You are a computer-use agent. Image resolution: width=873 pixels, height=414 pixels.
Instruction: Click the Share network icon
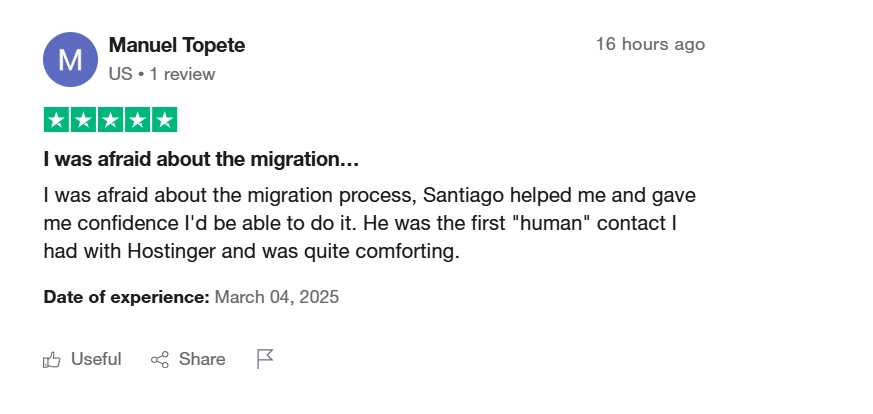coord(159,359)
